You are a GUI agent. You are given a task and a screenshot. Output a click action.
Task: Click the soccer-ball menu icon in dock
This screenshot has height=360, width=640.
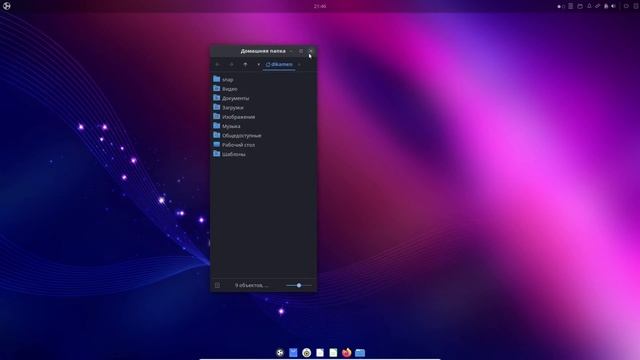click(x=280, y=353)
